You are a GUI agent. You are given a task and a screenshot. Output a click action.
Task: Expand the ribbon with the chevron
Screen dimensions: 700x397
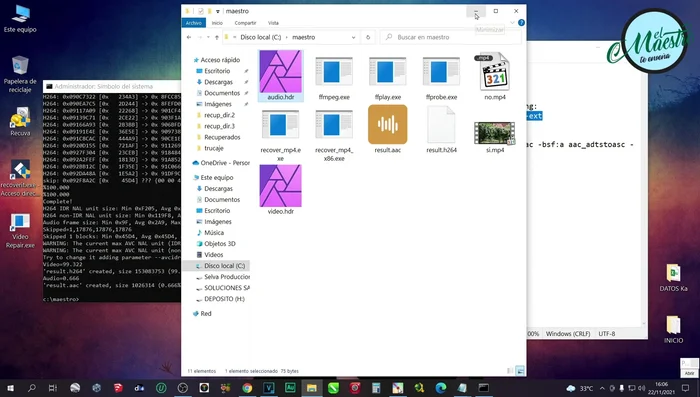(512, 23)
